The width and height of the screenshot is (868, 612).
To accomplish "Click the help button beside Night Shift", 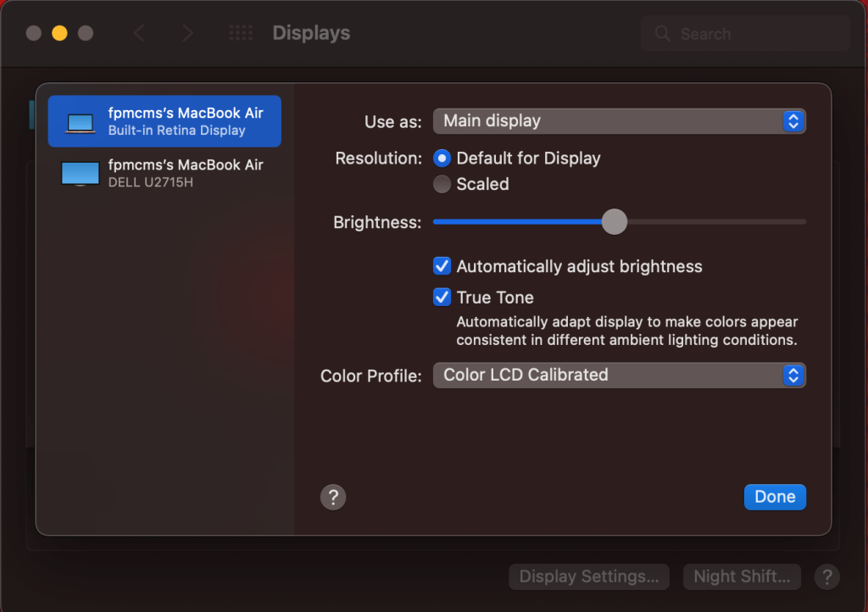I will 827,577.
